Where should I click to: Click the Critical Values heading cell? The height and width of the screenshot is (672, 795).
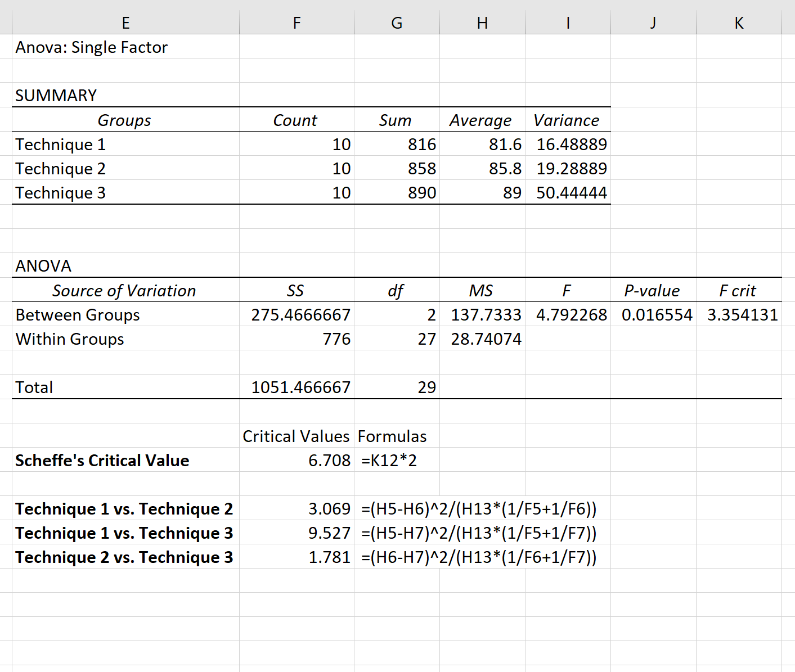pyautogui.click(x=297, y=436)
